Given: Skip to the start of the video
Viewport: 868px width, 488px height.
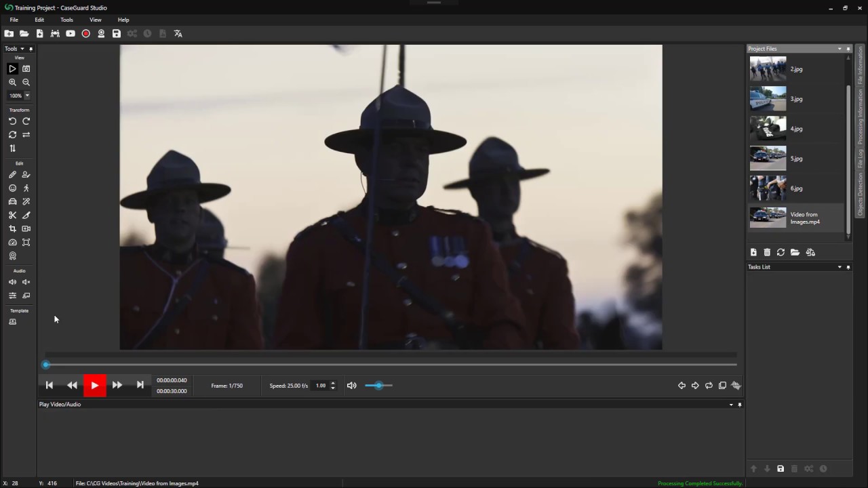Looking at the screenshot, I should [x=50, y=385].
